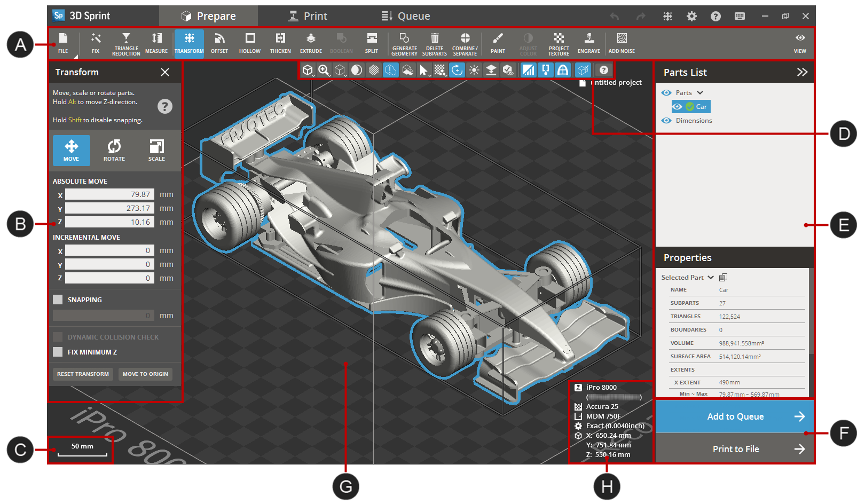Switch to Scale transform mode
This screenshot has height=504, width=865.
pyautogui.click(x=156, y=150)
